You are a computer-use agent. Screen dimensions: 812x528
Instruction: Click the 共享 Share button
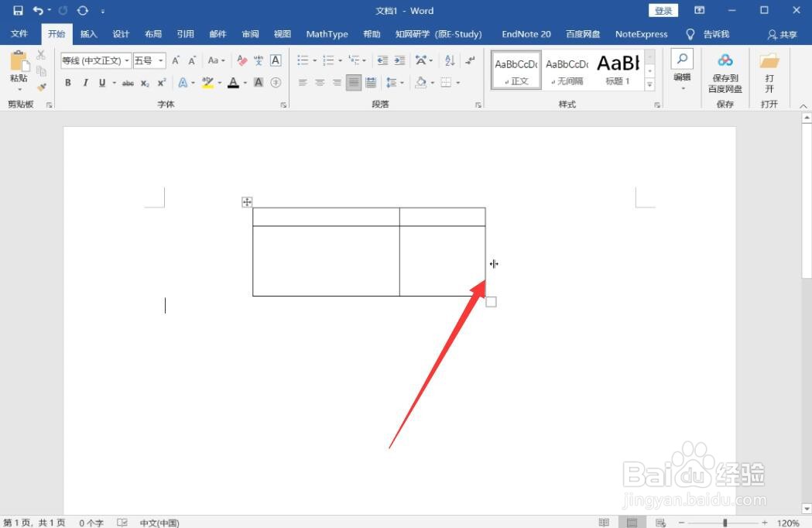click(782, 34)
